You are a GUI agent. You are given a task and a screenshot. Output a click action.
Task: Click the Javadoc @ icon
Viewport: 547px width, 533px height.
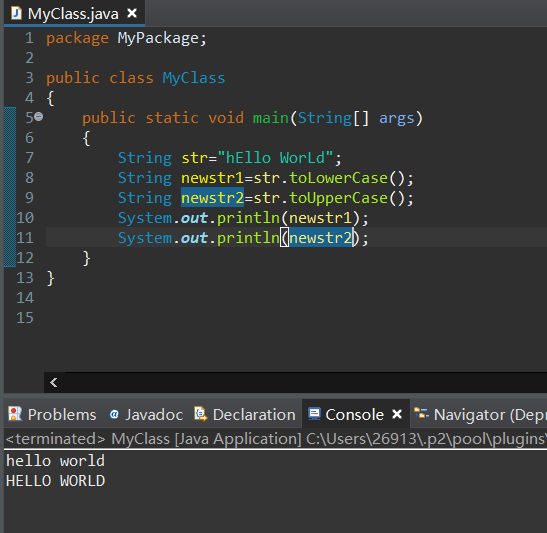point(114,414)
